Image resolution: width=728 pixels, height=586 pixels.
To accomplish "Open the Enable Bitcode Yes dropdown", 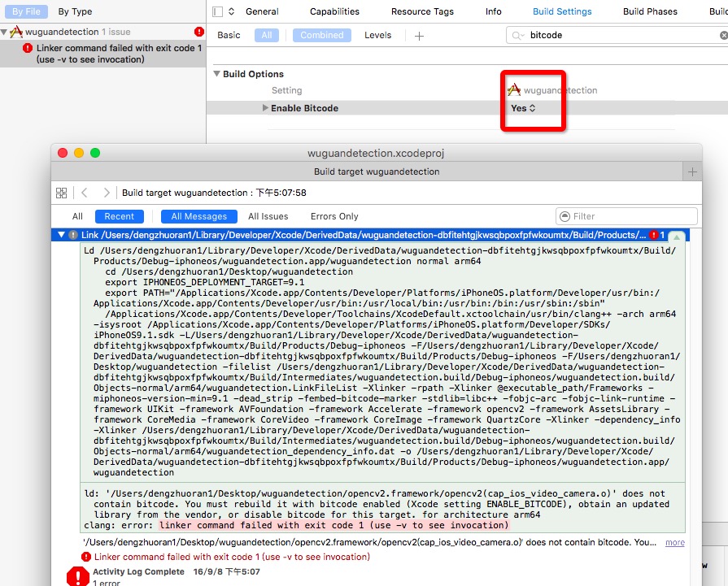I will click(523, 108).
